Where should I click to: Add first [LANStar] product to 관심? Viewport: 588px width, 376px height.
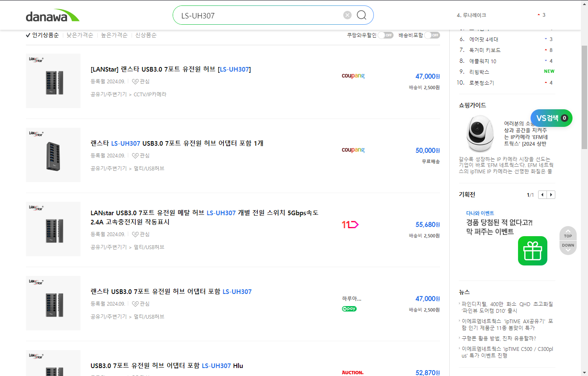click(x=141, y=81)
